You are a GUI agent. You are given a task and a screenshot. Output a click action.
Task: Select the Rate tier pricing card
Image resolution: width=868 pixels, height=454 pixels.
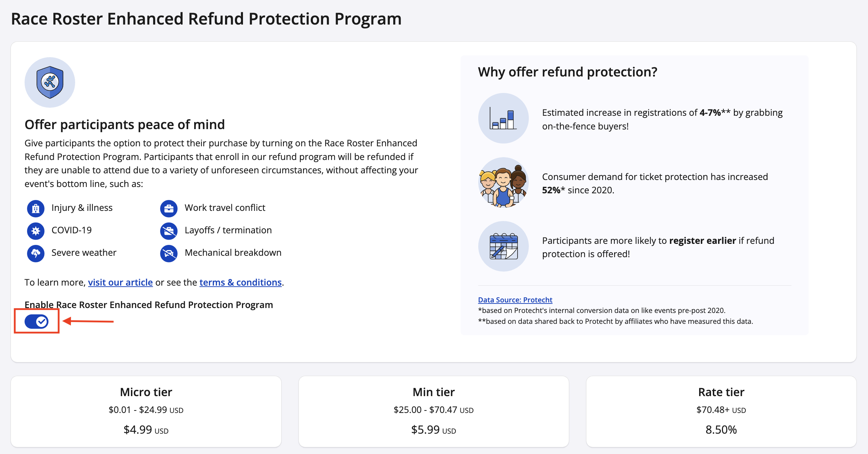click(721, 412)
